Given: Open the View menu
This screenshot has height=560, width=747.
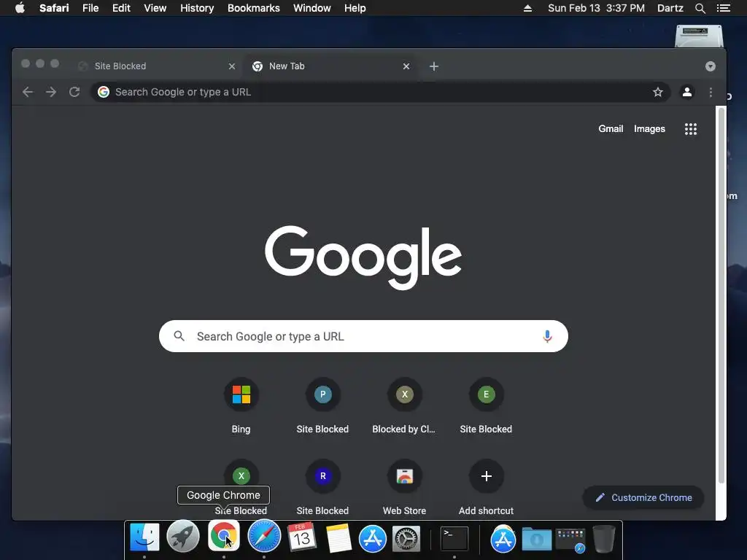Looking at the screenshot, I should click(x=155, y=8).
